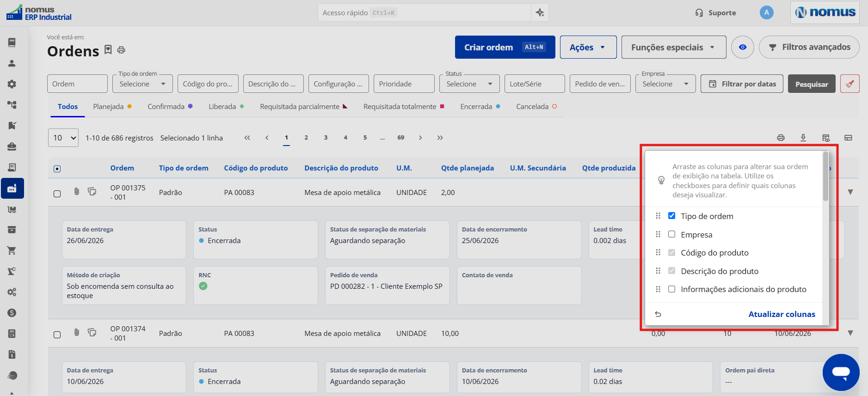This screenshot has width=868, height=396.
Task: Click Atualizar colunas link
Action: pos(782,314)
